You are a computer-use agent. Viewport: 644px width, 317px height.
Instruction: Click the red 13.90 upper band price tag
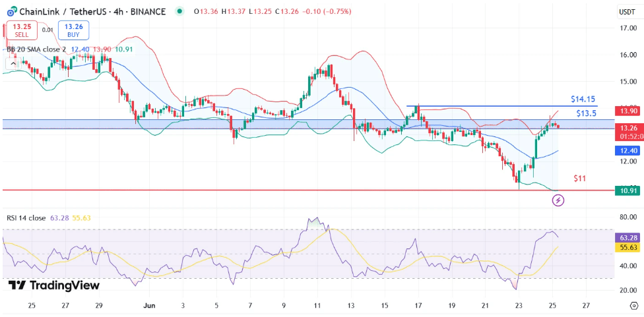[x=627, y=111]
